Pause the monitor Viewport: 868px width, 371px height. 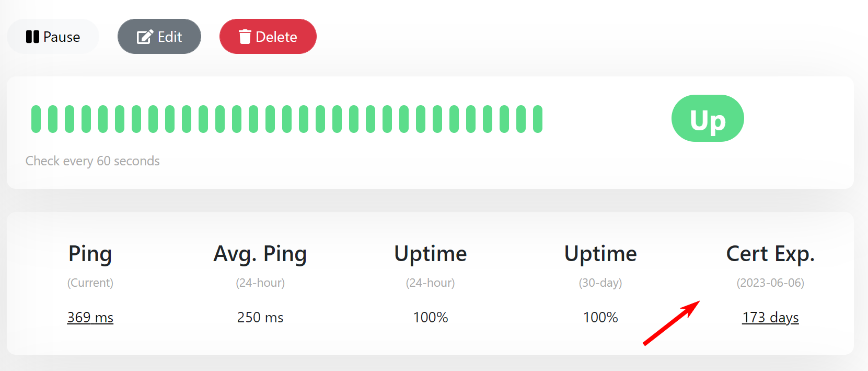53,37
